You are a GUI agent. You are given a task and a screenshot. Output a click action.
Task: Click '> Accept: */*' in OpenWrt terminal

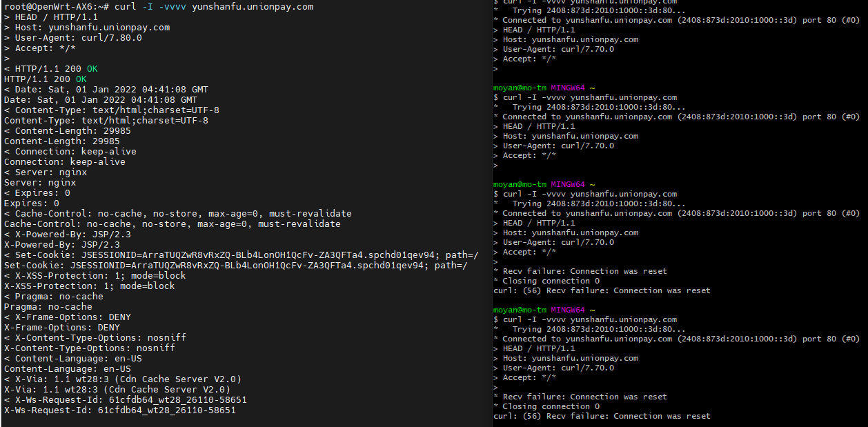point(39,48)
